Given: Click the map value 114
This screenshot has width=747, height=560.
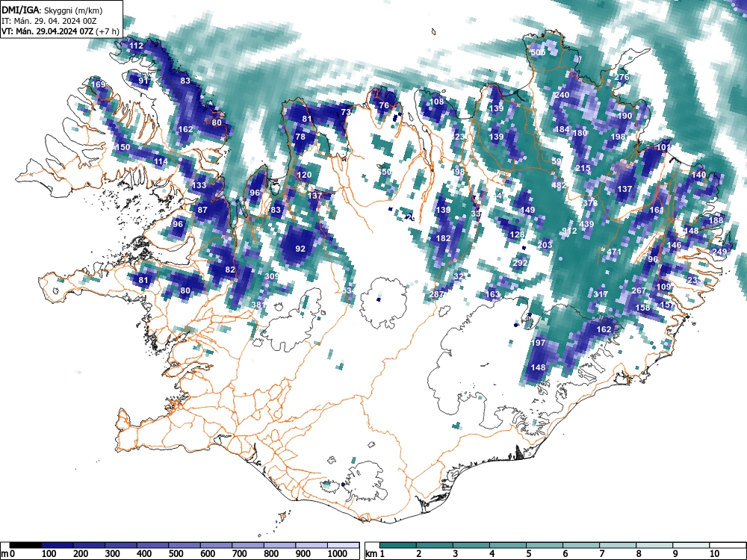Looking at the screenshot, I should (x=161, y=161).
